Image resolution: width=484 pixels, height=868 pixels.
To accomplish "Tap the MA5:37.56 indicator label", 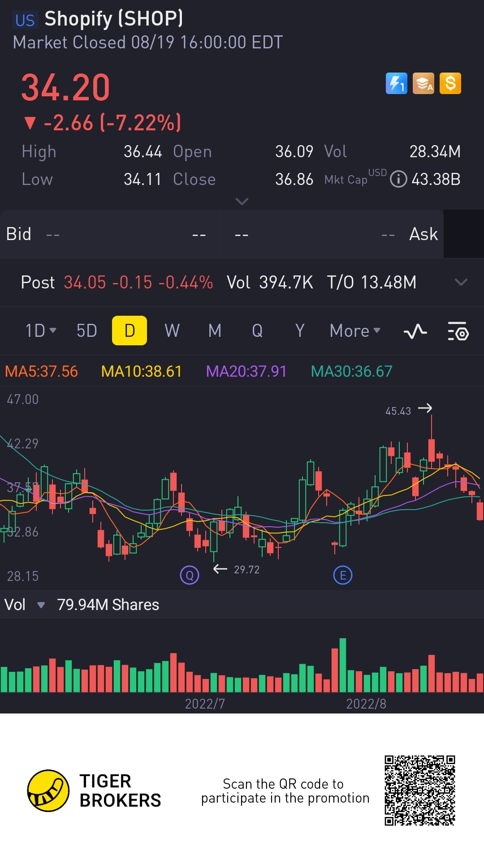I will click(41, 371).
